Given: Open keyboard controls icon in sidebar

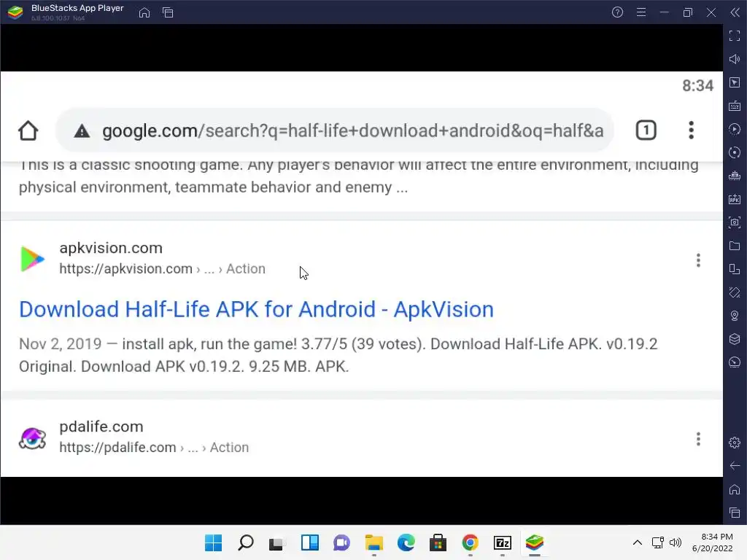Looking at the screenshot, I should pyautogui.click(x=735, y=106).
